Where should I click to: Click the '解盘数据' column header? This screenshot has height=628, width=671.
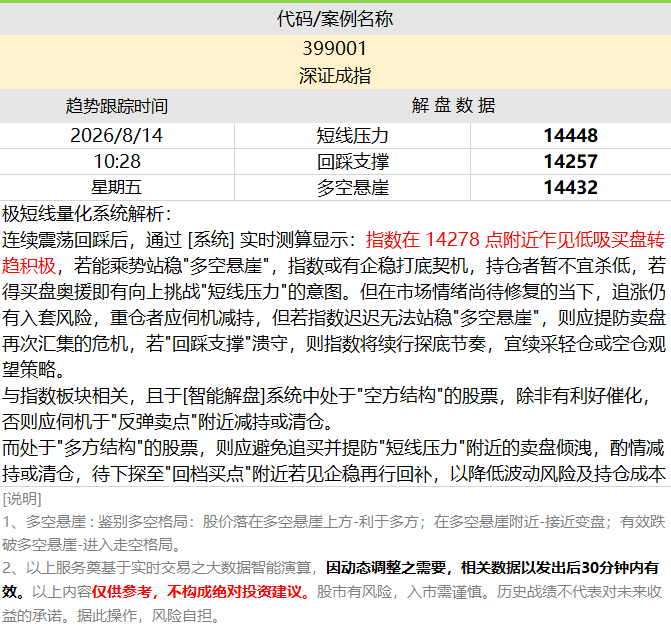[453, 105]
